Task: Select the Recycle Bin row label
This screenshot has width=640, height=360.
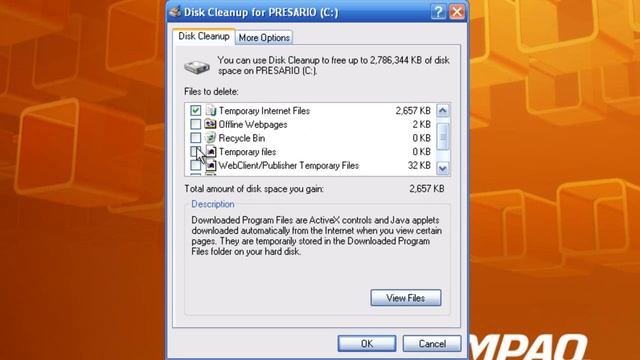Action: [242, 138]
